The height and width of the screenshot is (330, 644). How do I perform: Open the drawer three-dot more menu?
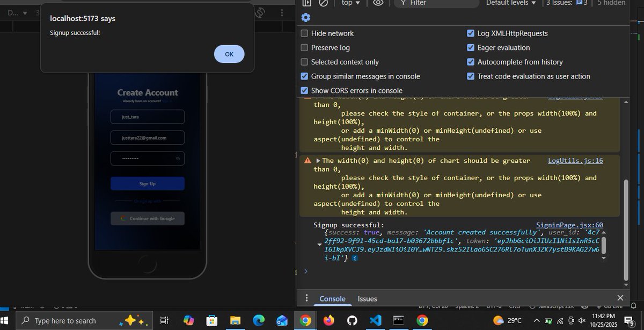[306, 298]
